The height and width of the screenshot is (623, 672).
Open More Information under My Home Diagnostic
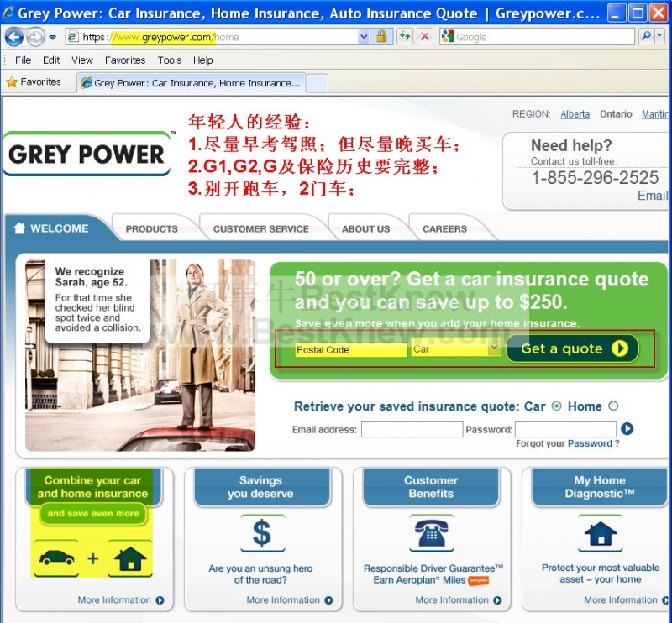click(626, 599)
